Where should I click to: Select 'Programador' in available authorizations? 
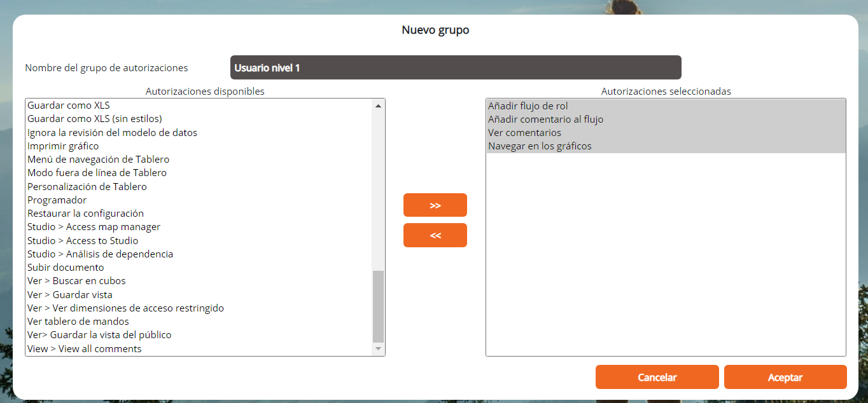coord(57,200)
